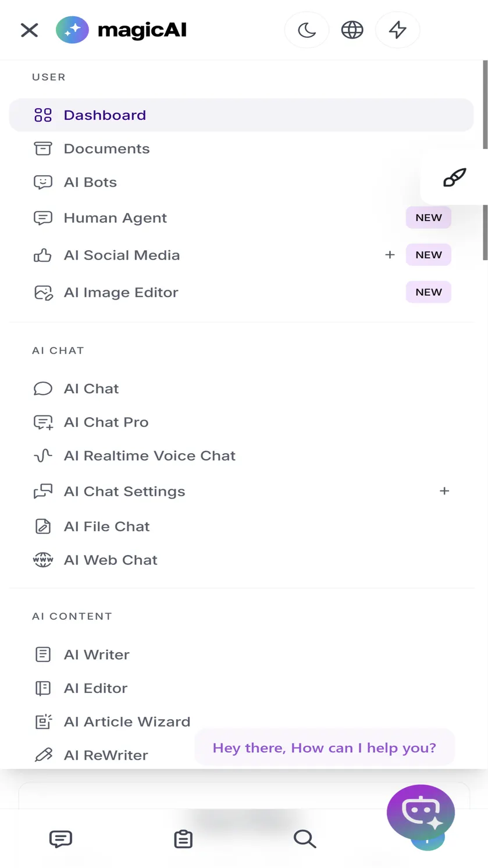This screenshot has width=488, height=868.
Task: Open the brush customizer icon
Action: [x=454, y=177]
